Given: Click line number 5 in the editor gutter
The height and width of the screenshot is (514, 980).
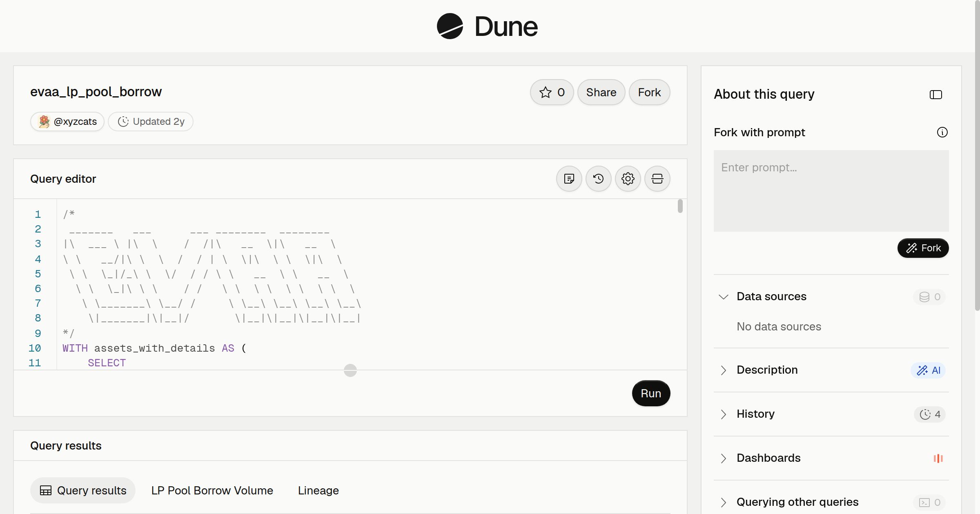Looking at the screenshot, I should click(x=38, y=274).
